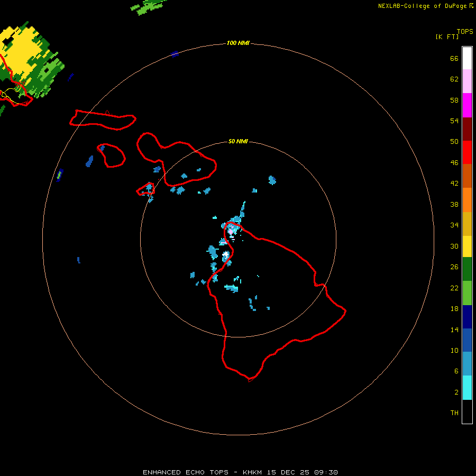Screen dimensions: 476x476
Task: Click the legend value '26'
Action: (454, 267)
